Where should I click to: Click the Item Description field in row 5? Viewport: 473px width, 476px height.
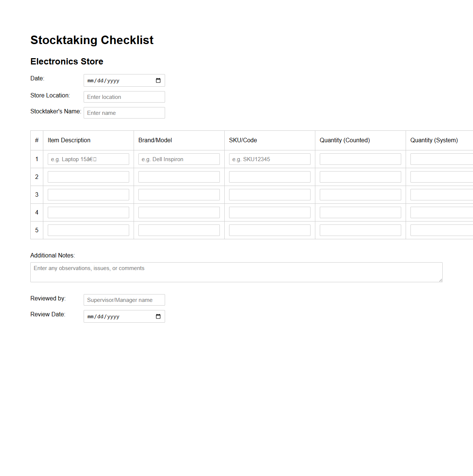coord(88,230)
